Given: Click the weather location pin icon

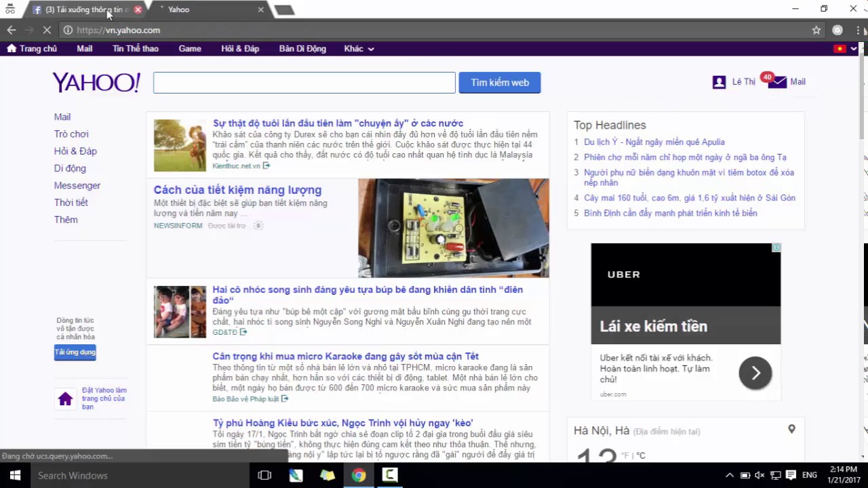Looking at the screenshot, I should pos(791,429).
